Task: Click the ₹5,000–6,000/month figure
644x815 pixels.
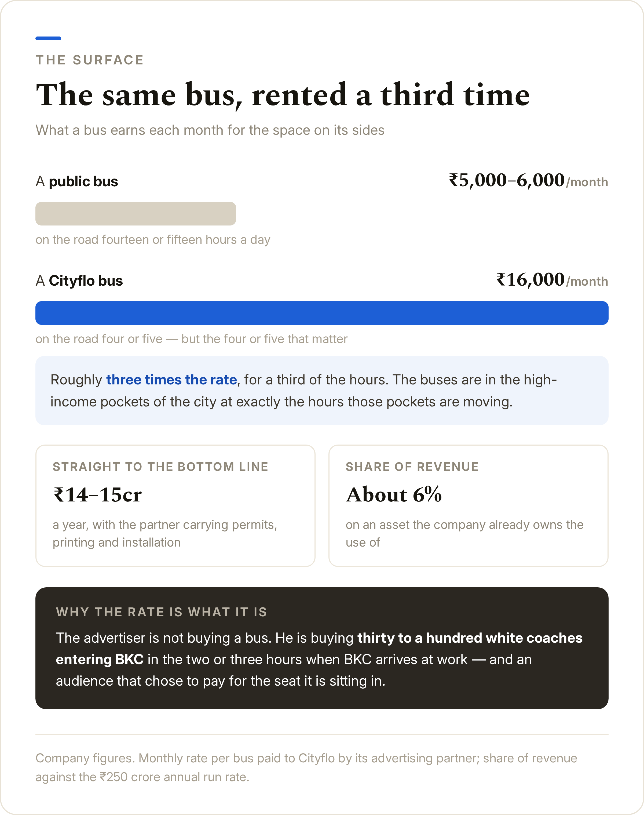Action: [528, 180]
